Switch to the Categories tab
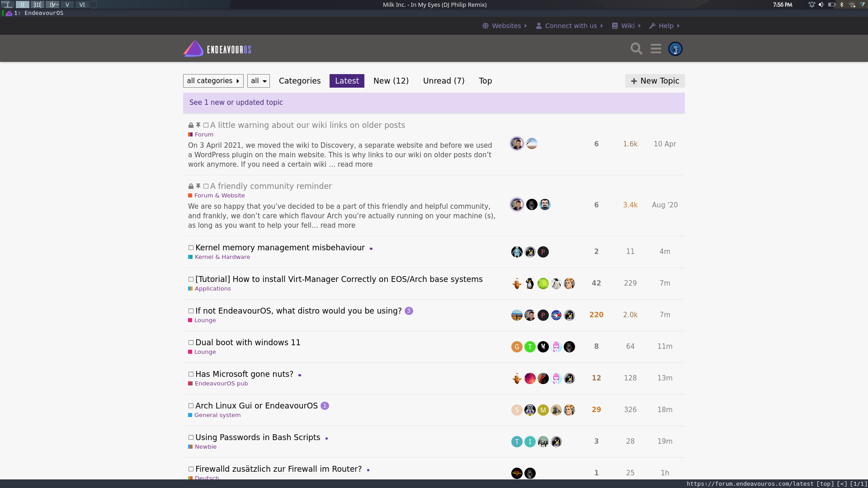 pos(299,80)
